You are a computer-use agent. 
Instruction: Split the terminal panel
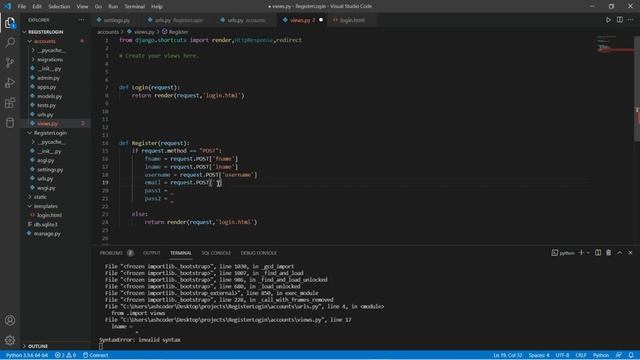[598, 253]
